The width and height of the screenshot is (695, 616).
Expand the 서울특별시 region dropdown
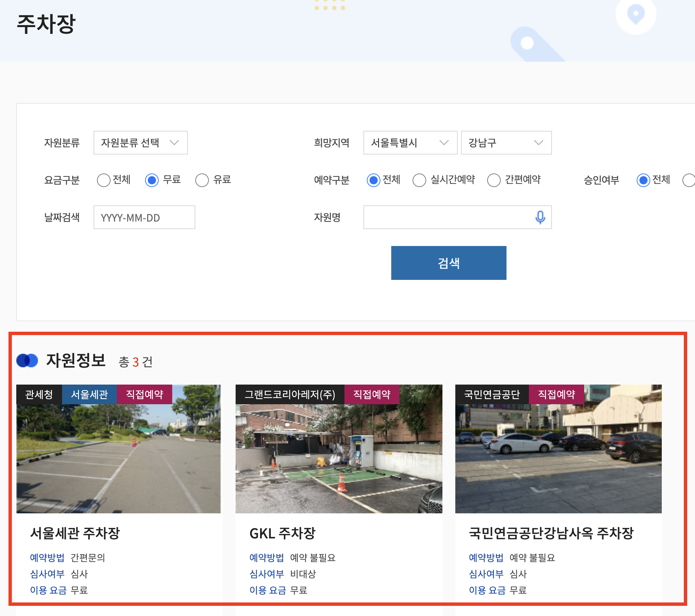pos(410,143)
